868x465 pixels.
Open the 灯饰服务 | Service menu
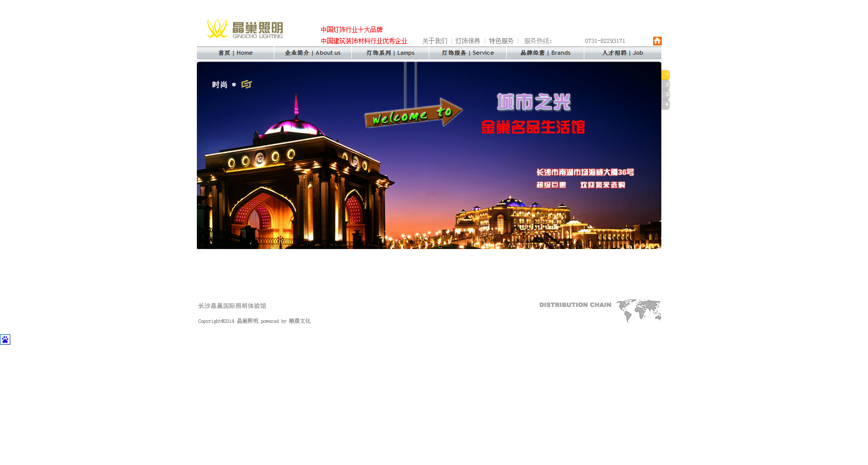tap(468, 53)
